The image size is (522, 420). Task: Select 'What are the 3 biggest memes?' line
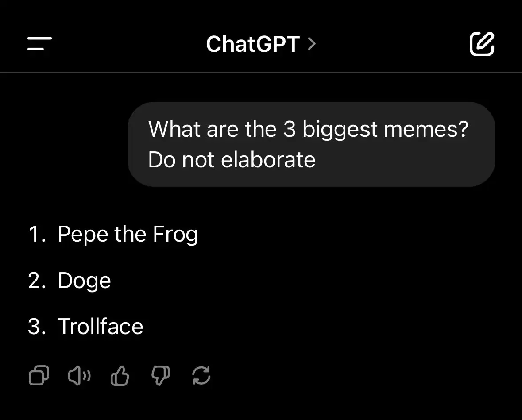tap(308, 129)
